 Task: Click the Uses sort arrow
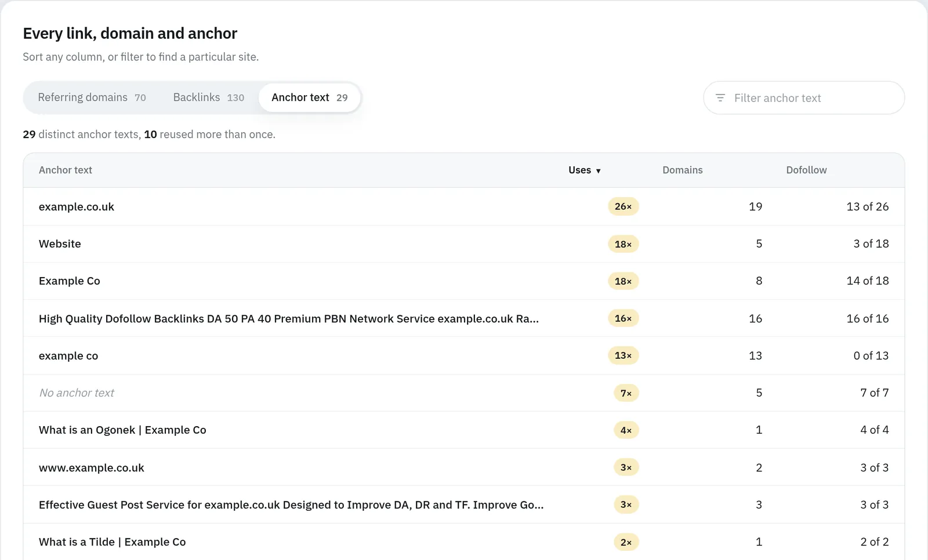pyautogui.click(x=598, y=170)
